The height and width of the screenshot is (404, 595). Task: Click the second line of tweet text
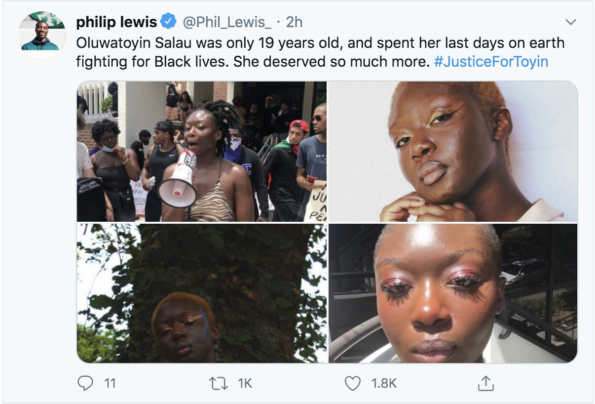click(x=312, y=61)
